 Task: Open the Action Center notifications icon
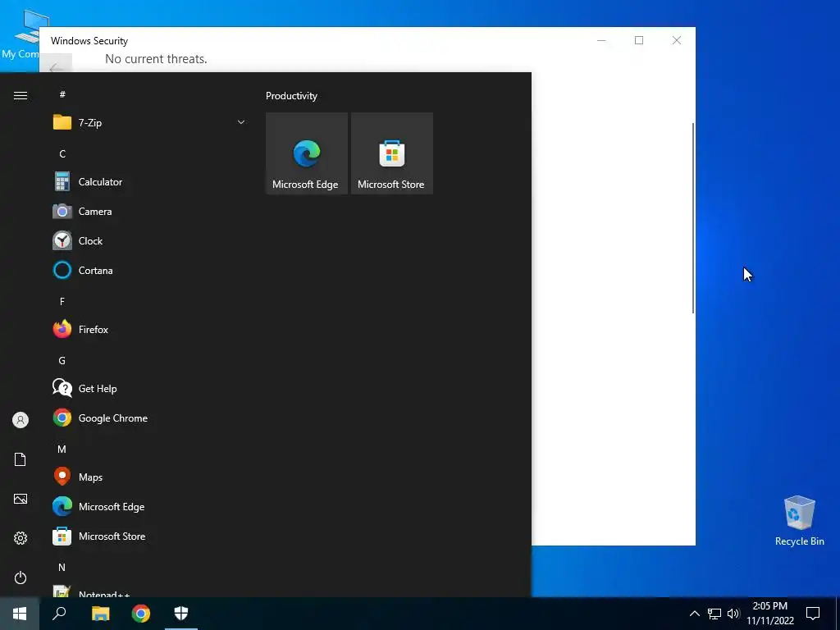point(813,614)
